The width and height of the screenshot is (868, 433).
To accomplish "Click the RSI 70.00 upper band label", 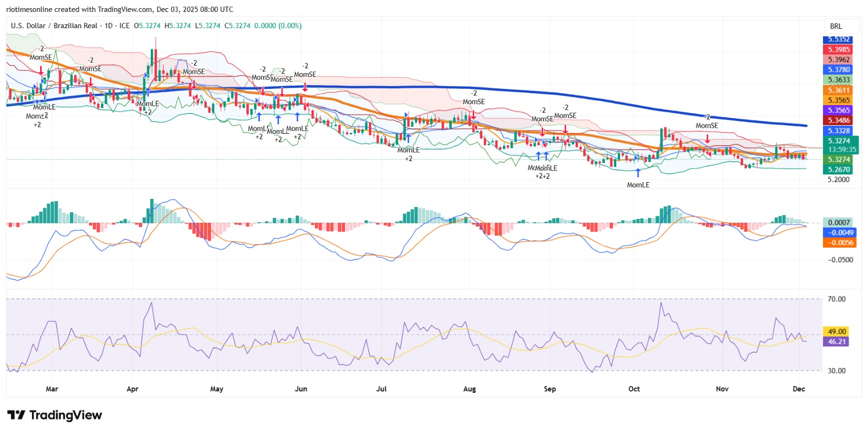I will (x=837, y=299).
